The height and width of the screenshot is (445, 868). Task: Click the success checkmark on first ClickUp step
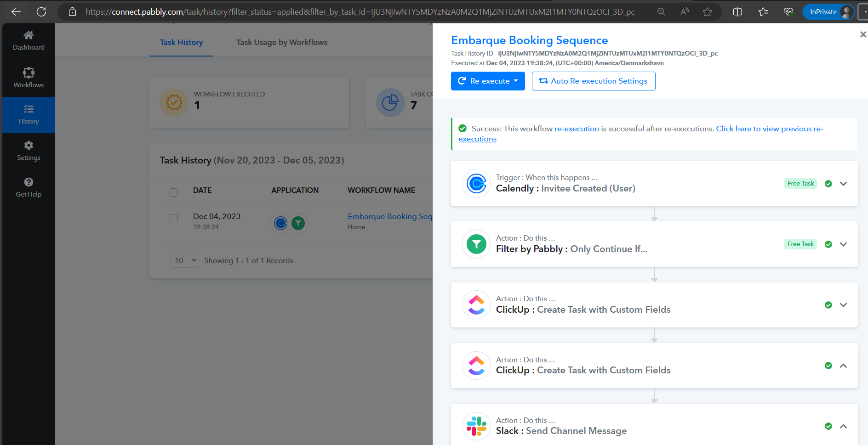(828, 305)
